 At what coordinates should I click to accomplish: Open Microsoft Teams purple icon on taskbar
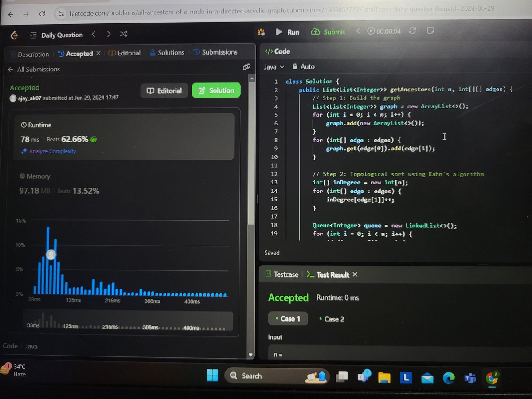[x=470, y=378]
